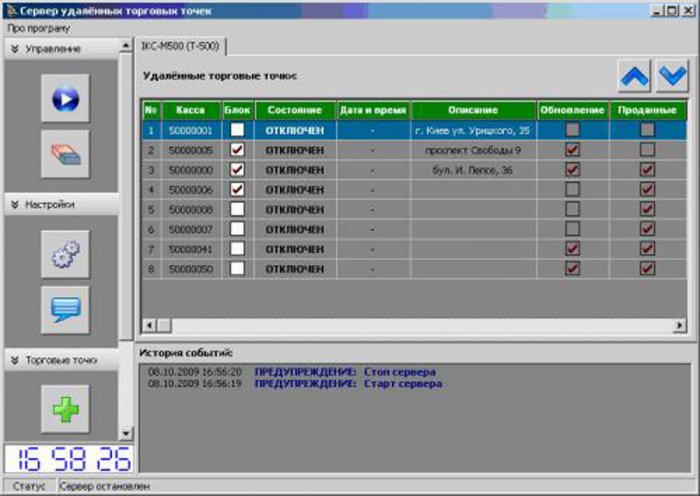Click the Состояние column header
This screenshot has height=496, width=700.
[x=294, y=110]
